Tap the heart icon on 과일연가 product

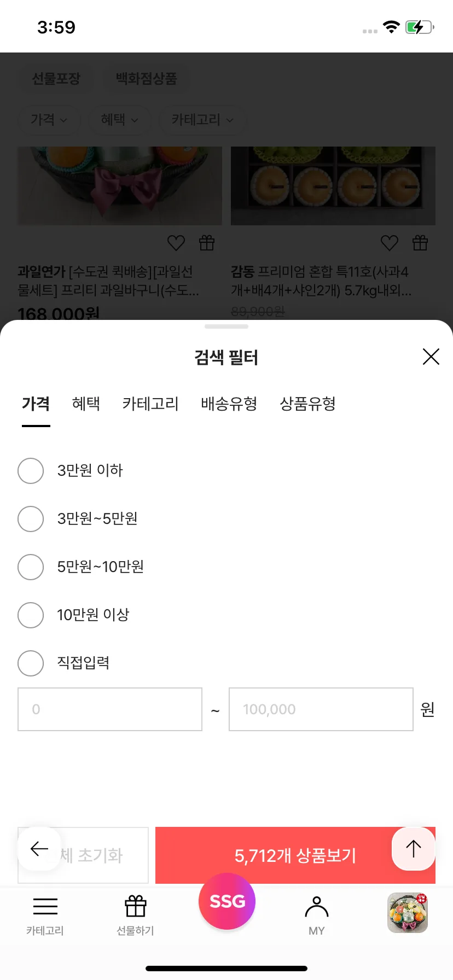176,243
